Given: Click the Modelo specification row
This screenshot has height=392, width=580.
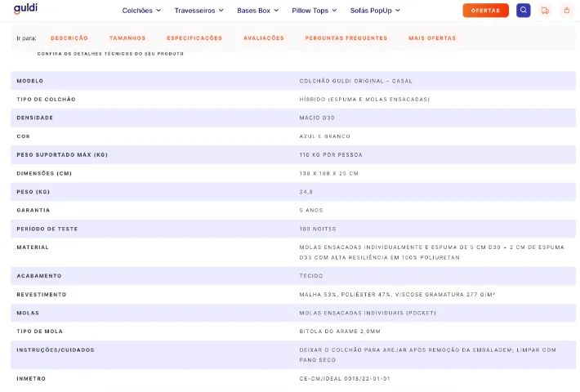Looking at the screenshot, I should [293, 81].
